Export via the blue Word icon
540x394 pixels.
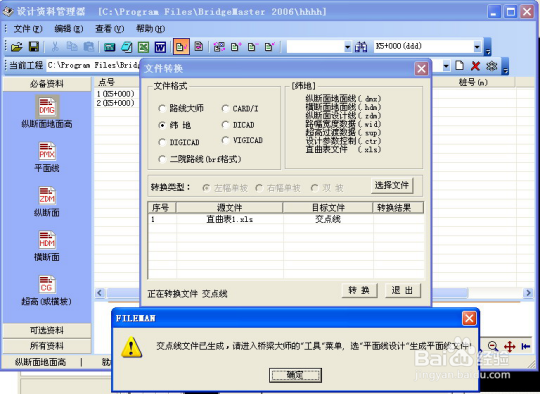click(x=160, y=47)
